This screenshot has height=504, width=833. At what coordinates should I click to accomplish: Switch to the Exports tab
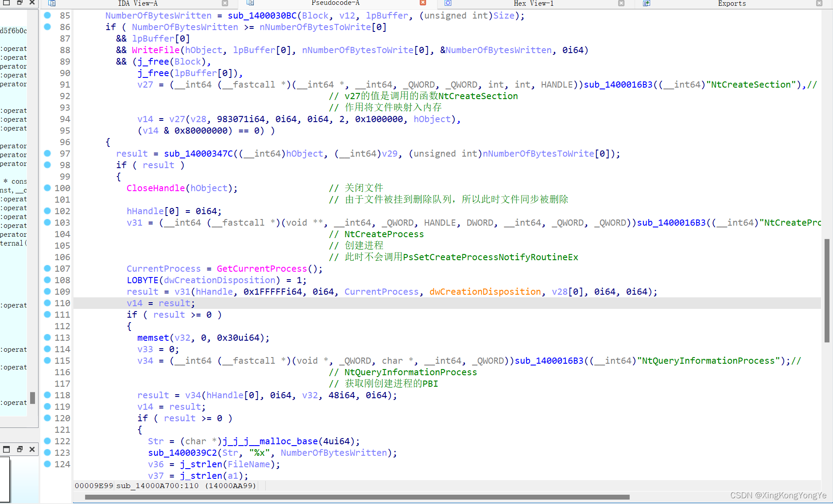[732, 4]
